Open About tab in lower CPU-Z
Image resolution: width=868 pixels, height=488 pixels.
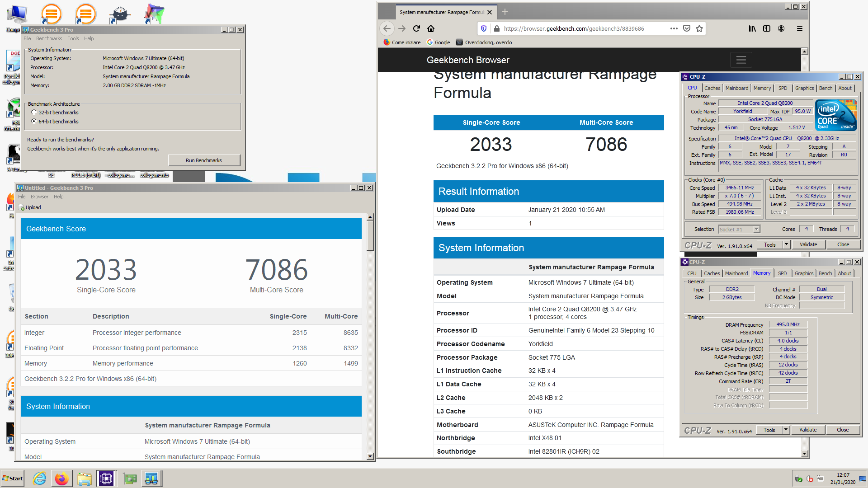click(844, 273)
